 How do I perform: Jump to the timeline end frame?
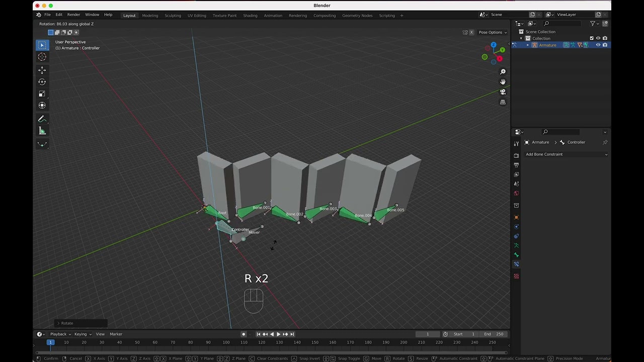[292, 334]
